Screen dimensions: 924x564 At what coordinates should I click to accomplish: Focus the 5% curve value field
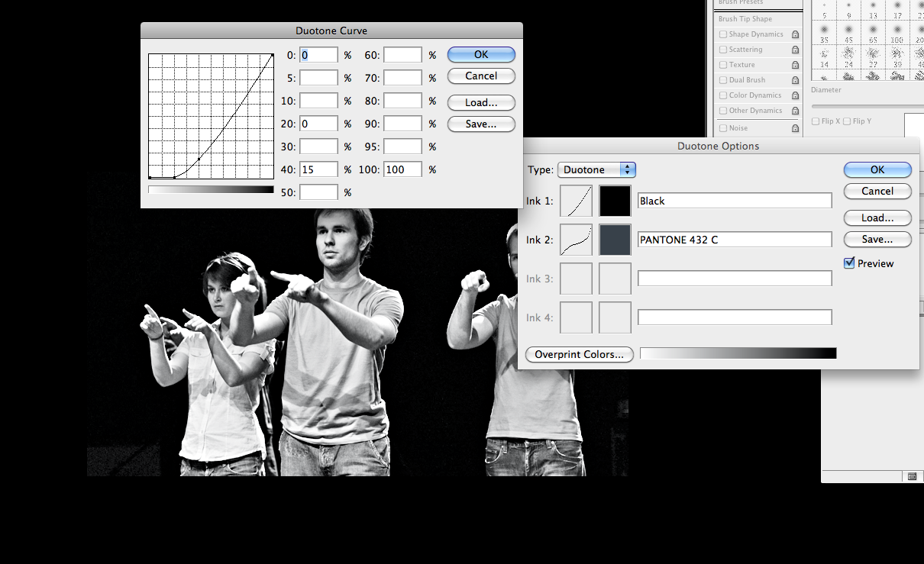pos(318,78)
